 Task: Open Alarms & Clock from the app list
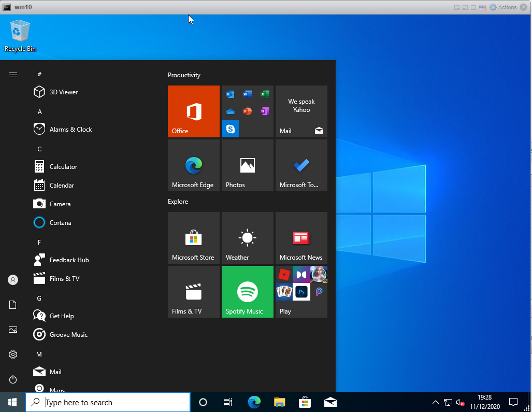point(70,129)
